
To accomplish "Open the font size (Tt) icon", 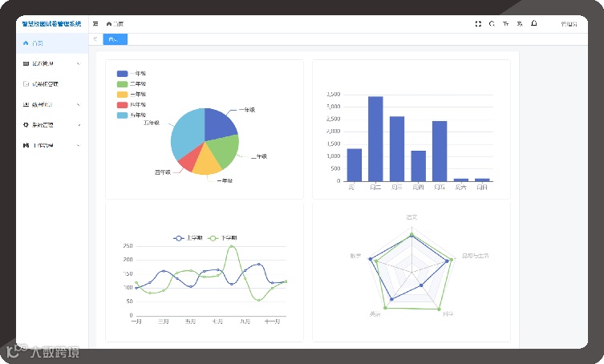I will 506,24.
